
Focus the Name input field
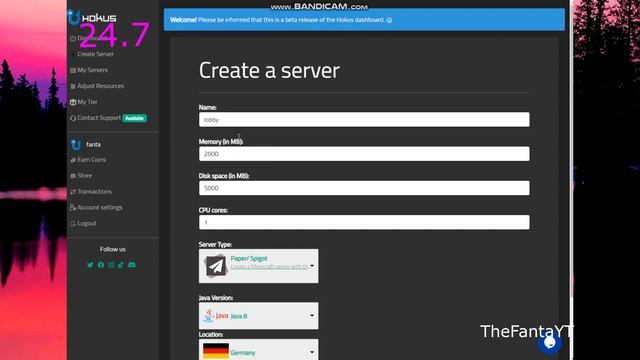point(364,120)
